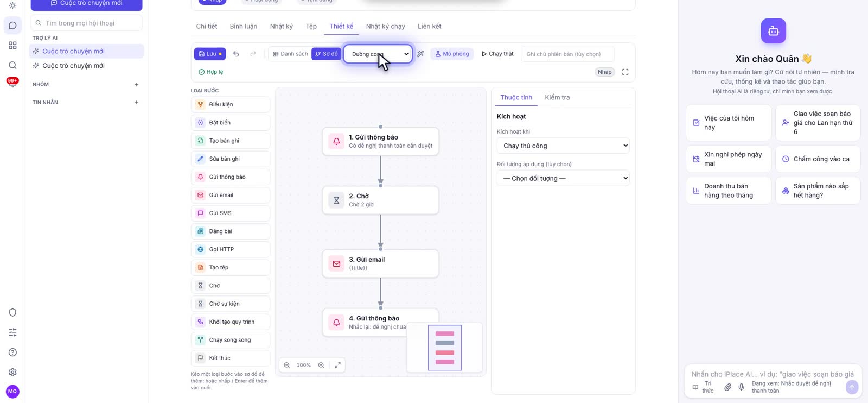Select the 2. Chờ node on canvas
The image size is (868, 403).
[x=380, y=200]
